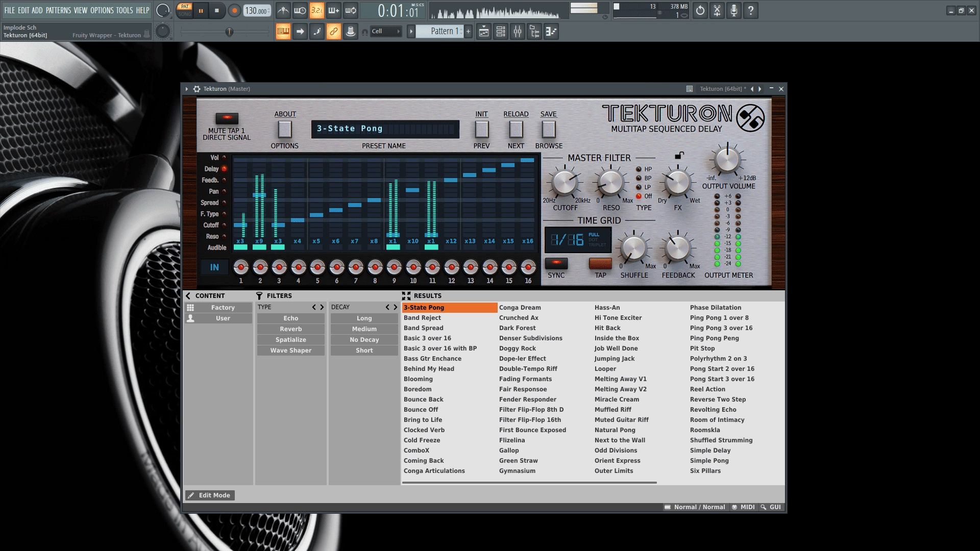Click the padlock icon above FX knob
This screenshot has height=551, width=980.
tap(679, 155)
